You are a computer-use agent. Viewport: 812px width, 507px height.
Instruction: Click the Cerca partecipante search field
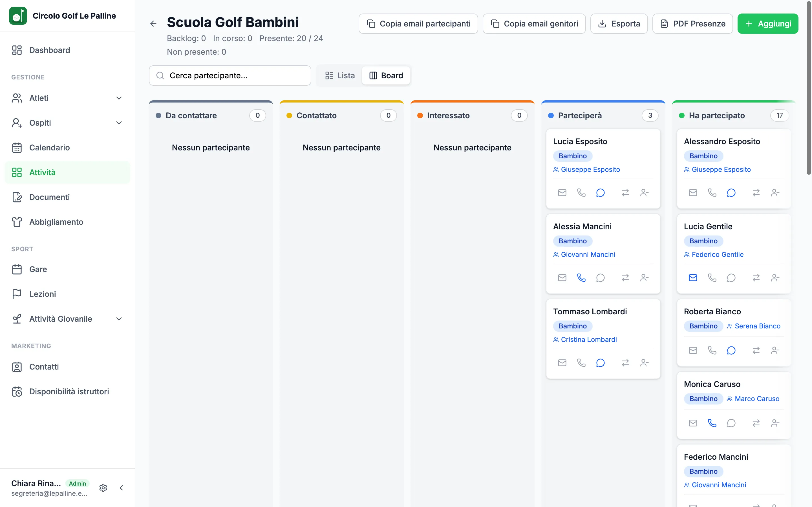coord(230,75)
